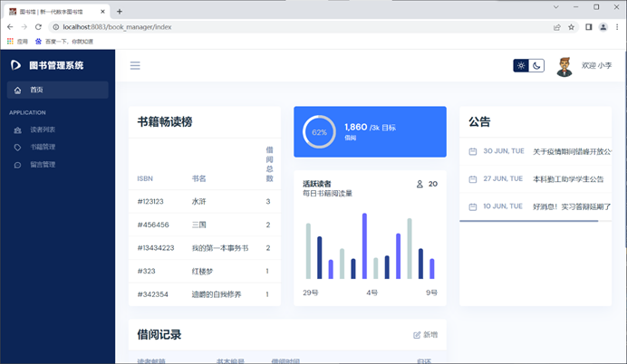Click the hamburger menu icon
Viewport: 627px width, 364px height.
(x=135, y=65)
